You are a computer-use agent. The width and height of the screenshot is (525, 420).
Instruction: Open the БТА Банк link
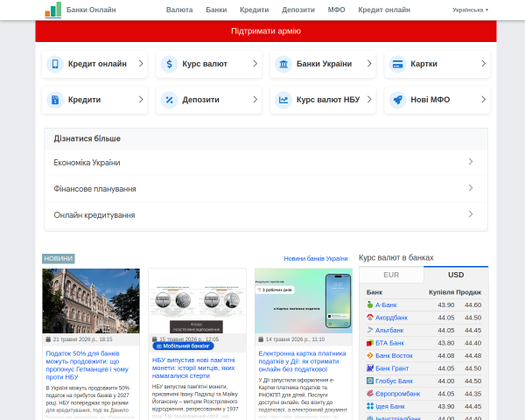(389, 343)
